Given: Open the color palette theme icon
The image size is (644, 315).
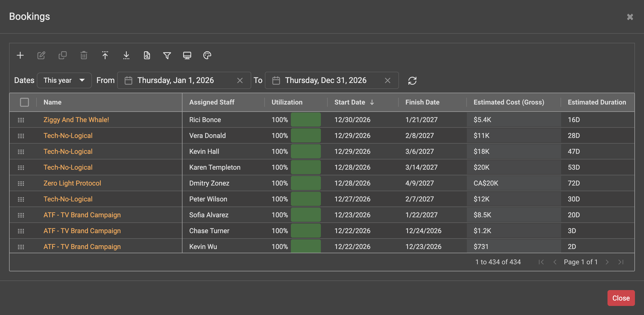Looking at the screenshot, I should click(x=207, y=55).
